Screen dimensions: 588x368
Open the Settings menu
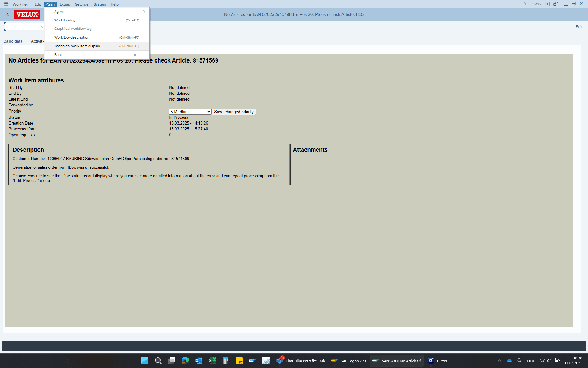point(81,4)
